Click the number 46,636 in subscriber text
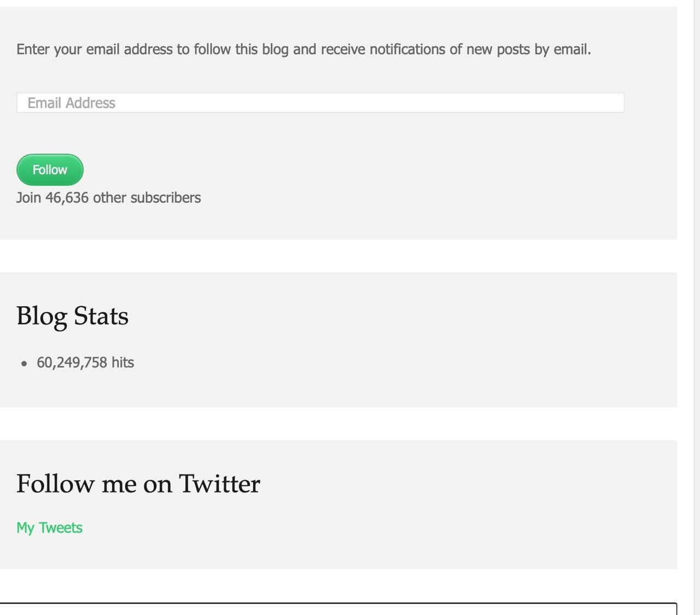The image size is (700, 615). click(x=67, y=197)
